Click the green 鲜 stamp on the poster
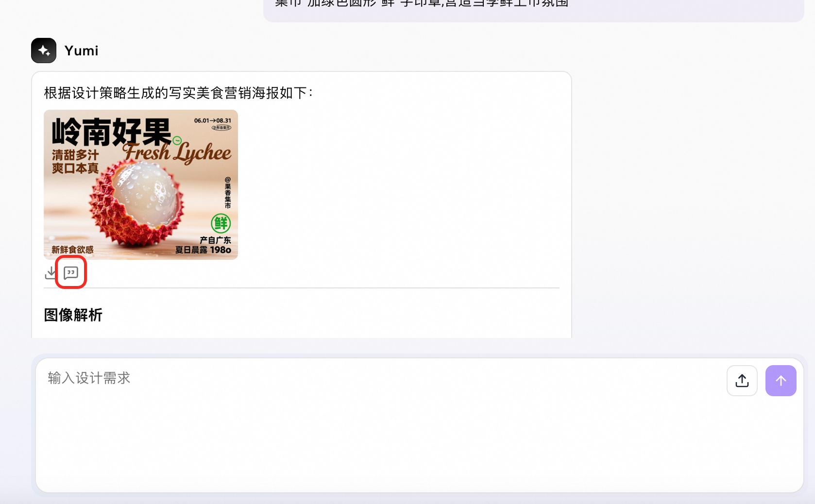Image resolution: width=815 pixels, height=504 pixels. point(221,223)
